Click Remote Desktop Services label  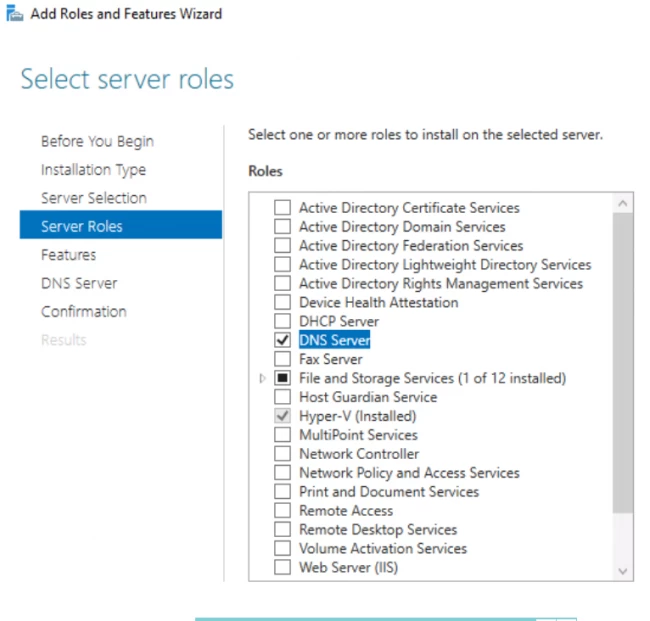378,530
